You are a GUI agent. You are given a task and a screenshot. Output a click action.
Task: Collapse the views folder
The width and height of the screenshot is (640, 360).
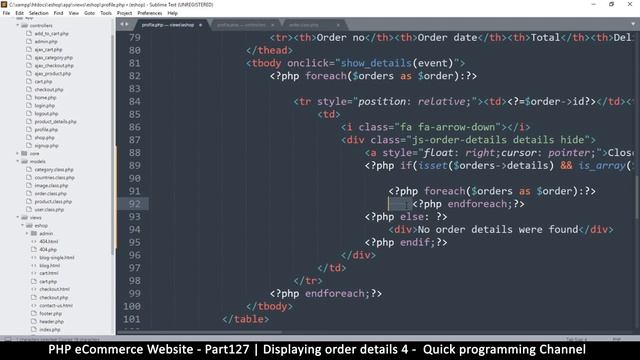(18, 218)
